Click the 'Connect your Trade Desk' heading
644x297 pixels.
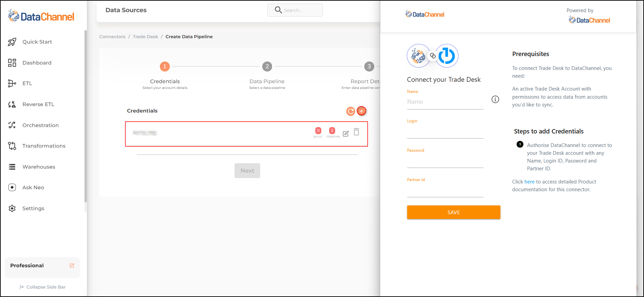point(444,79)
